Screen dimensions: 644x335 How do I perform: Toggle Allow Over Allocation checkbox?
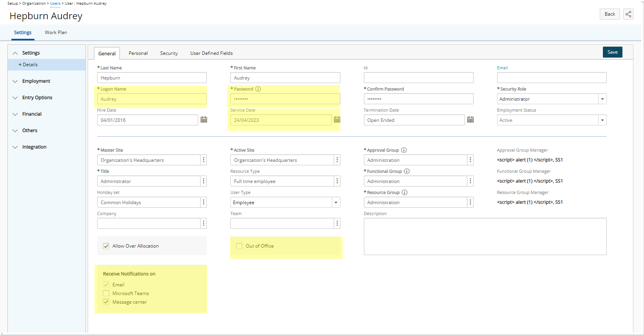coord(106,246)
